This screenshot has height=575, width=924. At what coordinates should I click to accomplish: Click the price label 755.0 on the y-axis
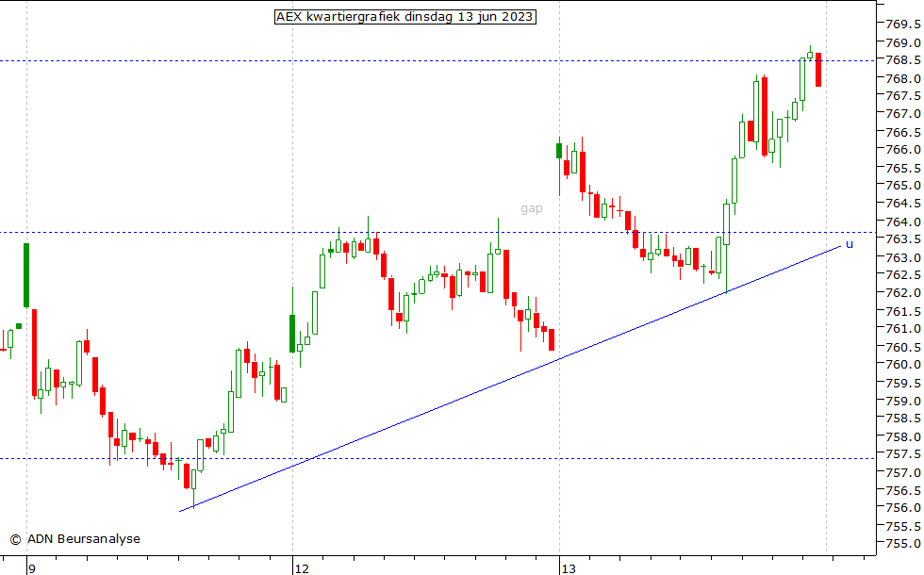[903, 543]
